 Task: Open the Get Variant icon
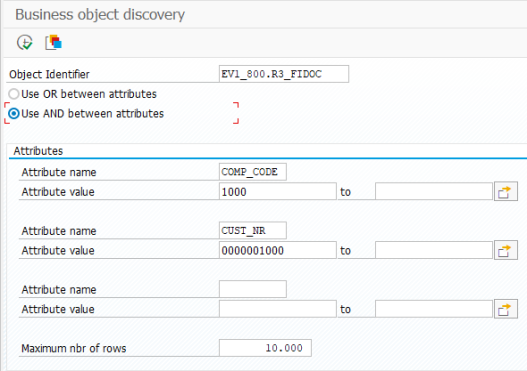click(53, 43)
